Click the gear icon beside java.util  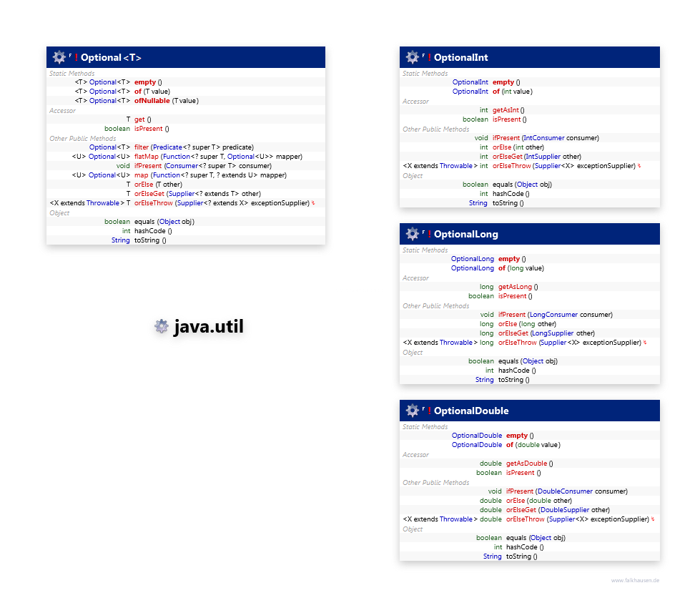click(x=162, y=326)
